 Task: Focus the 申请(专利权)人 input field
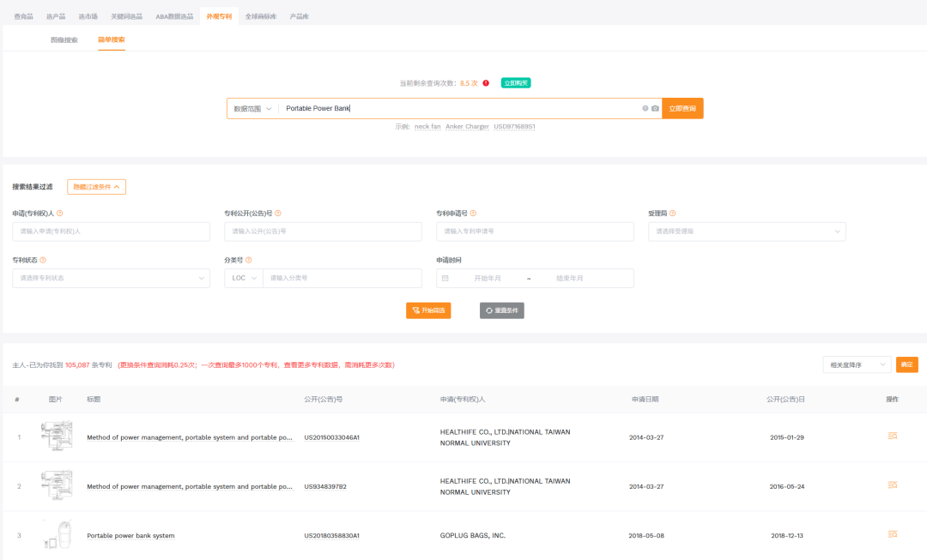coord(111,232)
